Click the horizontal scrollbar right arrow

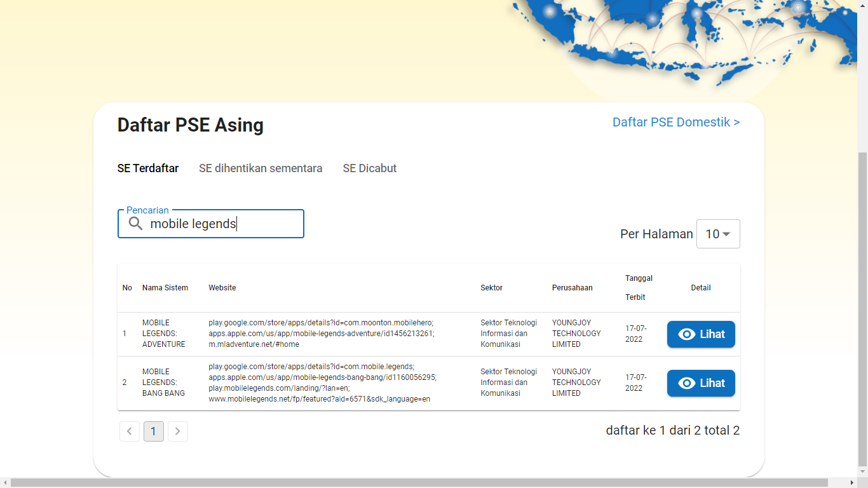pyautogui.click(x=851, y=483)
